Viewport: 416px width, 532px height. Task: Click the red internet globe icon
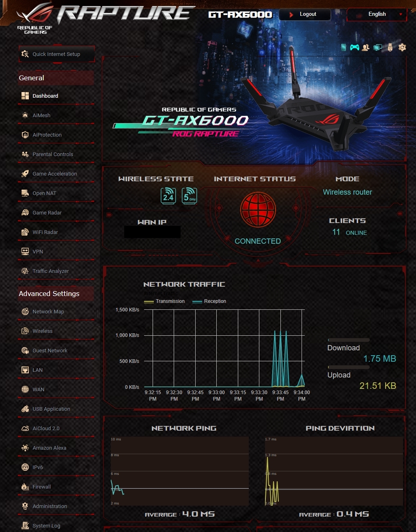point(258,210)
